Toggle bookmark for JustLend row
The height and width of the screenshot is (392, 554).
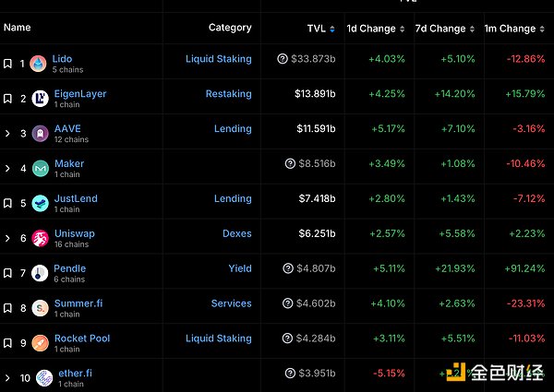pyautogui.click(x=7, y=203)
